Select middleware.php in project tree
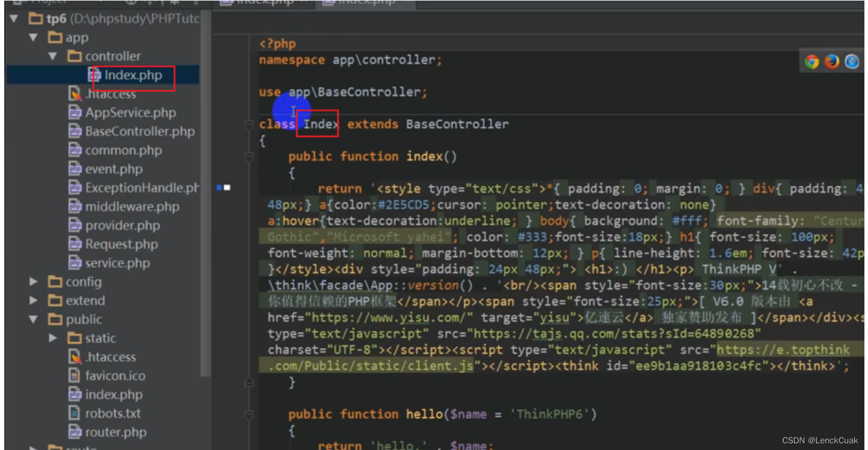 [132, 207]
